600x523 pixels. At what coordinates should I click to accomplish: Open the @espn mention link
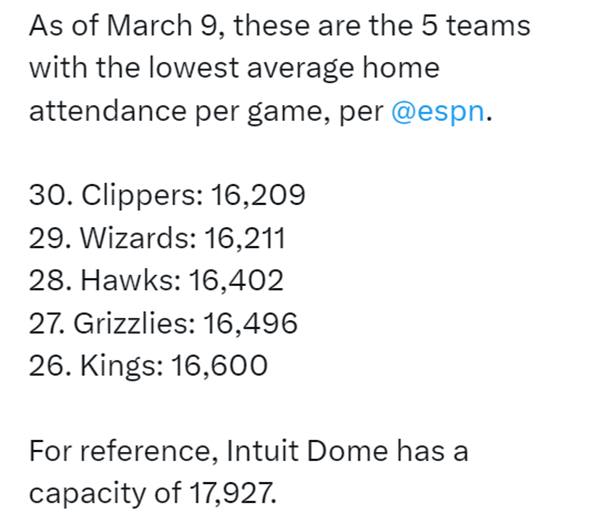pyautogui.click(x=438, y=111)
